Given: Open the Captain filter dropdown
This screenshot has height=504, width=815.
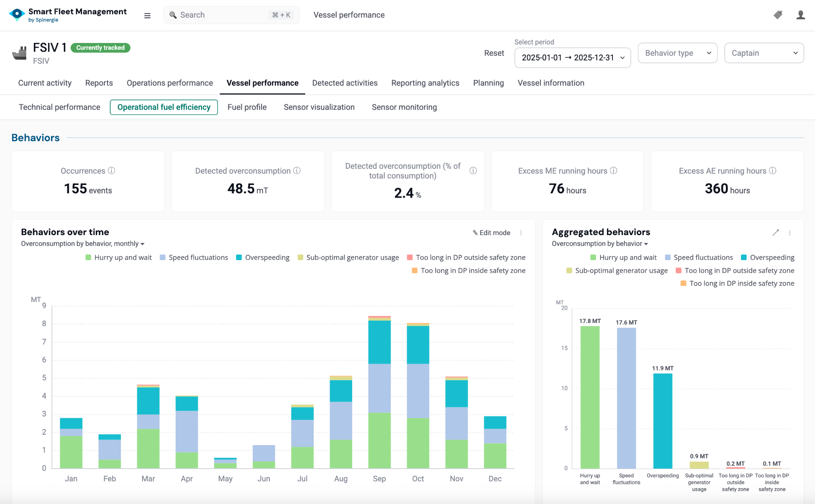Looking at the screenshot, I should click(764, 53).
